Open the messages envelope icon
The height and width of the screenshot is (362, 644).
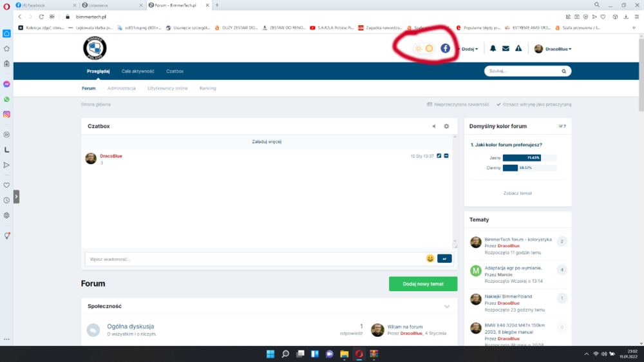pos(506,48)
